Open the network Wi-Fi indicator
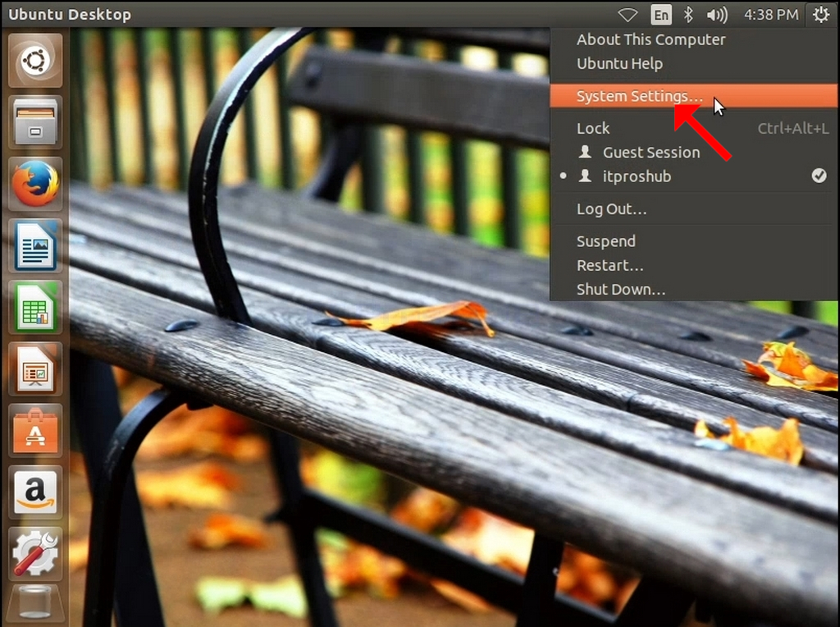This screenshot has height=627, width=840. pyautogui.click(x=628, y=15)
